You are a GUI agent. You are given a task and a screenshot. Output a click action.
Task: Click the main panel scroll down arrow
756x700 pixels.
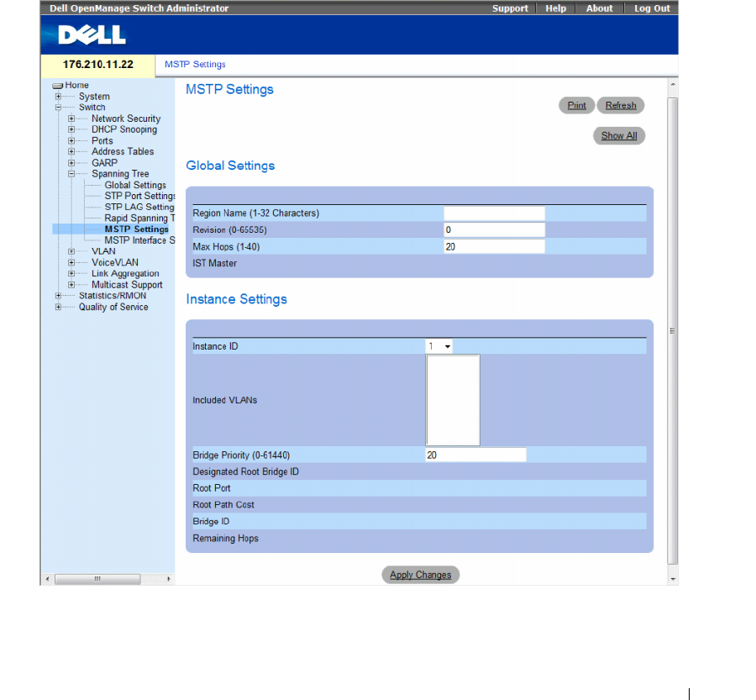pyautogui.click(x=673, y=579)
